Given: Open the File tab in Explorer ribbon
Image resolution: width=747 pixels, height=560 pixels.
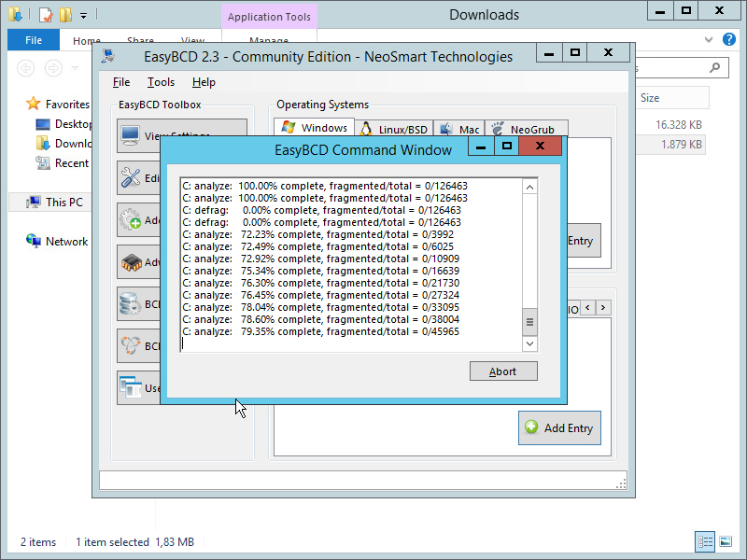Looking at the screenshot, I should coord(34,40).
